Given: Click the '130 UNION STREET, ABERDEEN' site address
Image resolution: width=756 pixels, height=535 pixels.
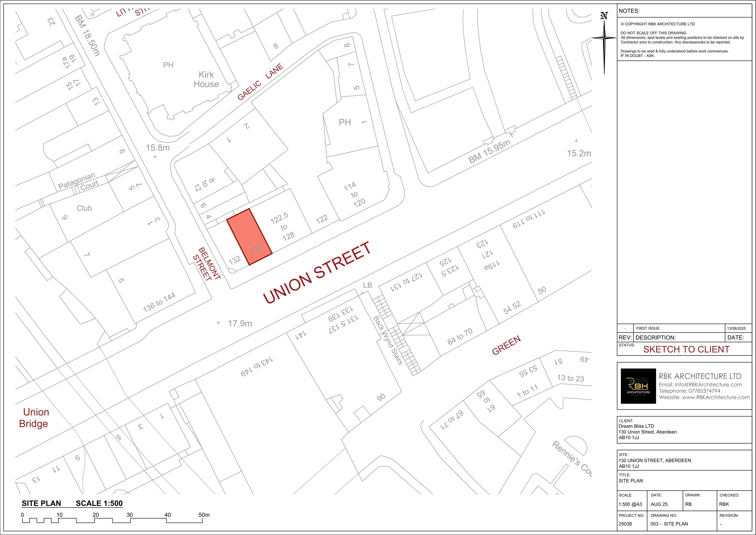Looking at the screenshot, I should (655, 461).
